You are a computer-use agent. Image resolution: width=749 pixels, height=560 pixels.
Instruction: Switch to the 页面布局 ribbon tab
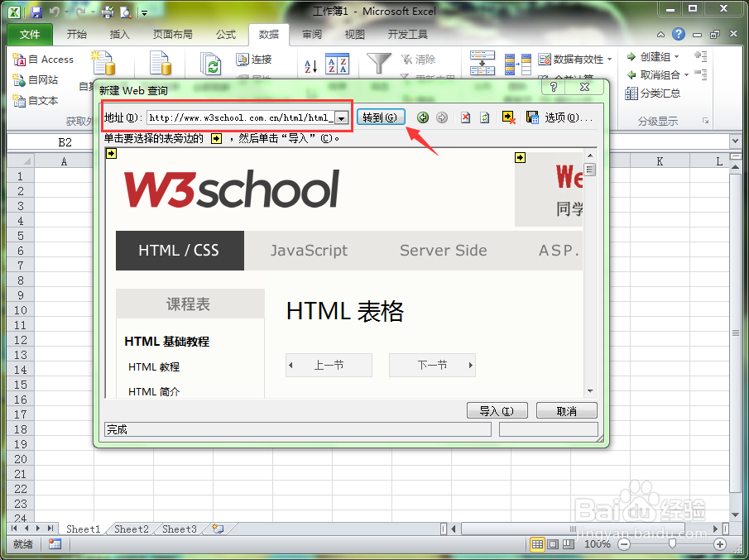172,35
